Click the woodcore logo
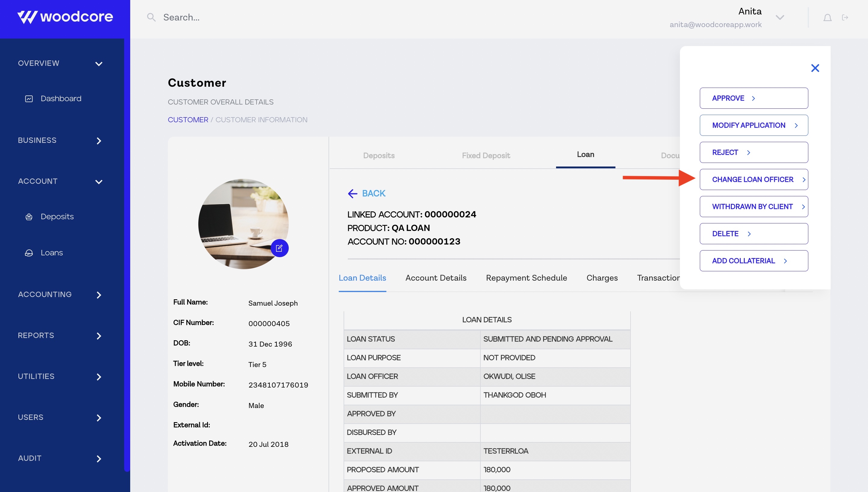Viewport: 868px width, 492px height. coord(65,17)
